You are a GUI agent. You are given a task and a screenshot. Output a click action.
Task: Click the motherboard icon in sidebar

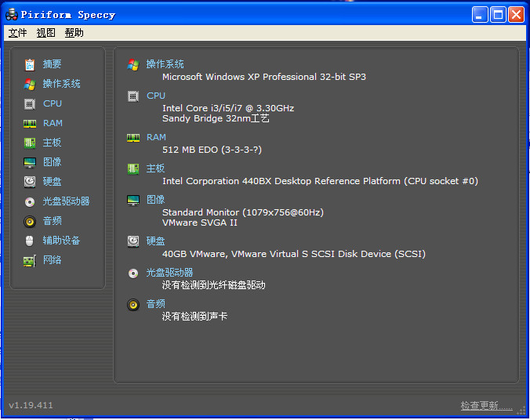[30, 143]
